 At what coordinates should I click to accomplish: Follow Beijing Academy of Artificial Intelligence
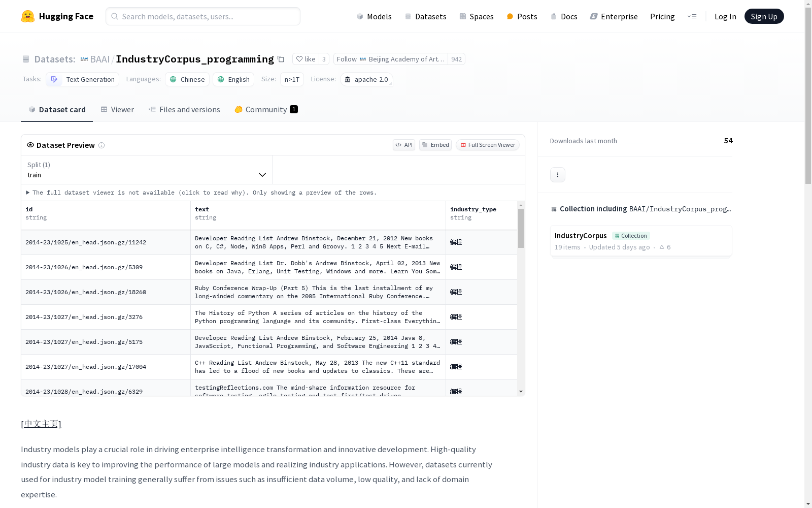coord(390,59)
